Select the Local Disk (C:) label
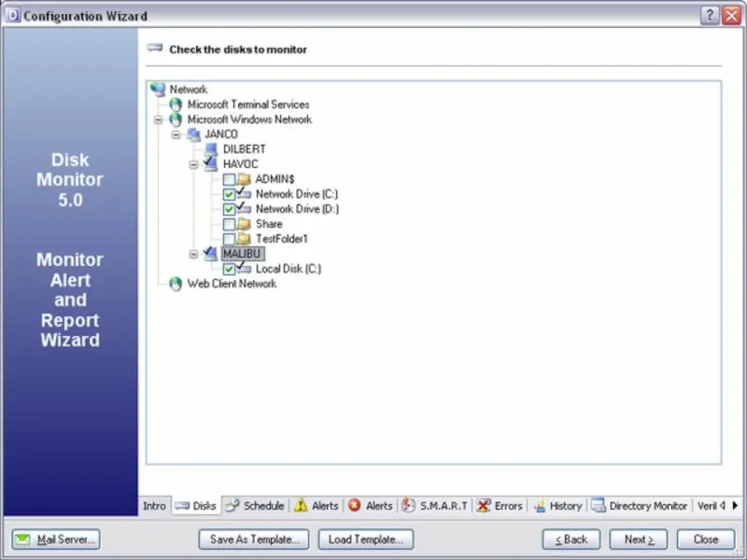The width and height of the screenshot is (747, 560). (x=289, y=269)
